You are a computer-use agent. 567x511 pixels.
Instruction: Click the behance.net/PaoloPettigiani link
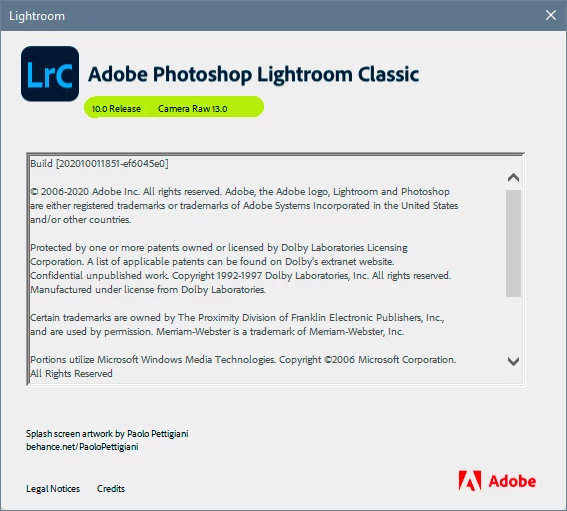(82, 447)
